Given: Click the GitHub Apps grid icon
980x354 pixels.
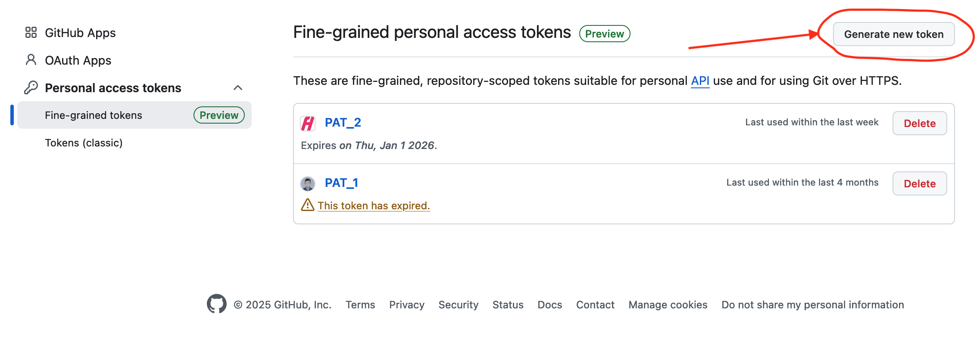Looking at the screenshot, I should pos(31,33).
